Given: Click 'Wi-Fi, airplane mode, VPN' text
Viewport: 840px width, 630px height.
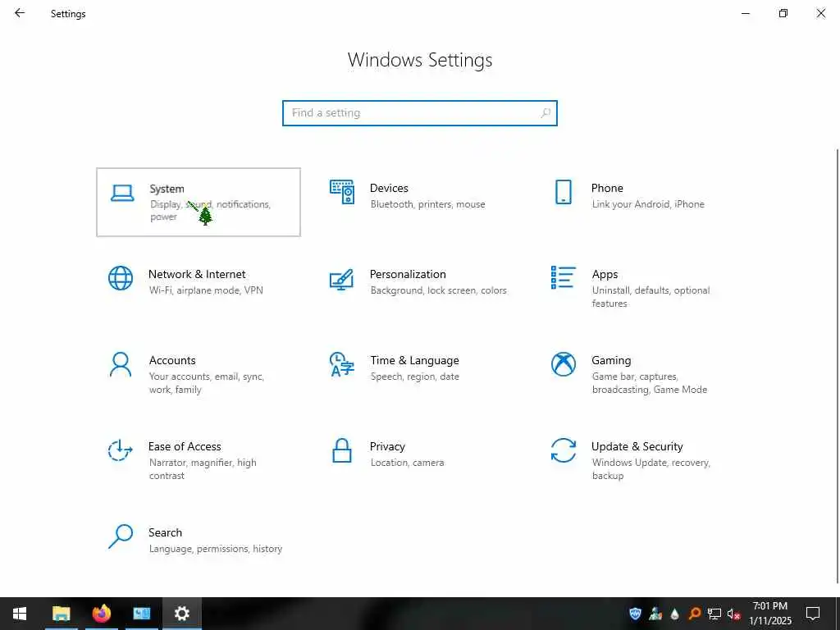Looking at the screenshot, I should (x=206, y=290).
